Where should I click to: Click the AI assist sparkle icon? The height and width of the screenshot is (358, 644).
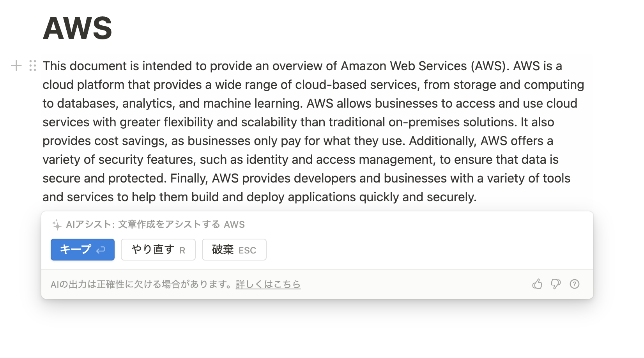(x=56, y=224)
